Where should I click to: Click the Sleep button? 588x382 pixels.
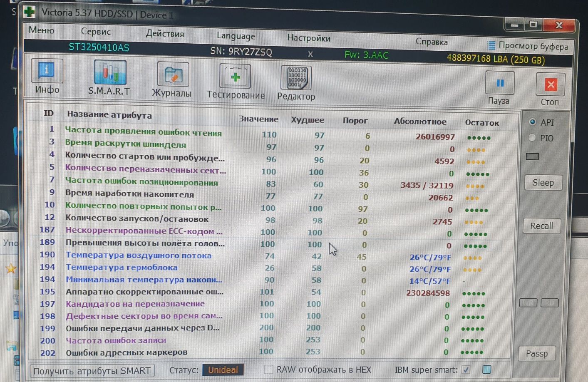pos(543,183)
